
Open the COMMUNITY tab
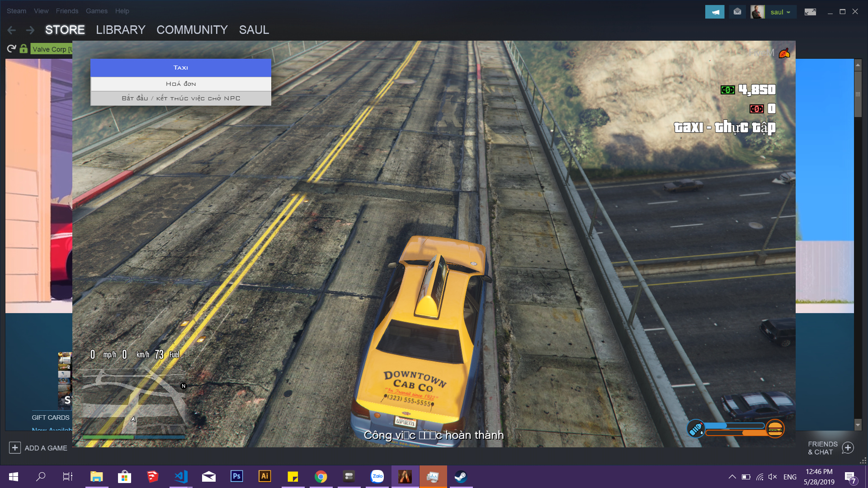192,30
